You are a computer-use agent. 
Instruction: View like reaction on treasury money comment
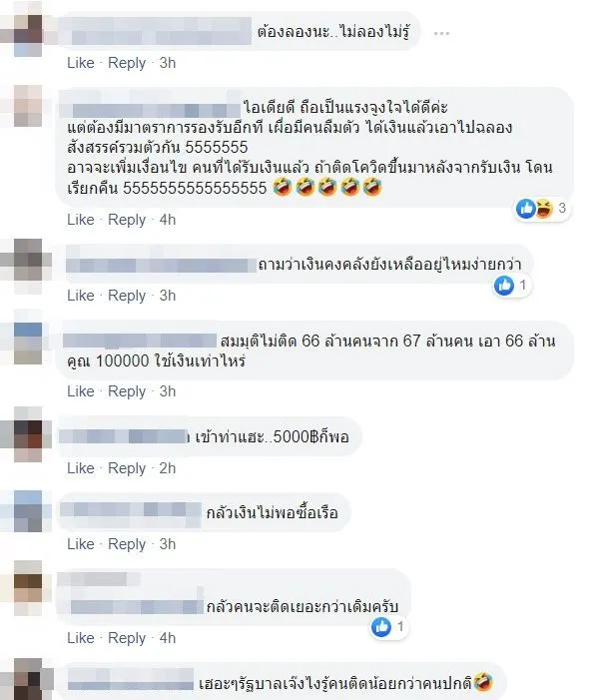(511, 285)
